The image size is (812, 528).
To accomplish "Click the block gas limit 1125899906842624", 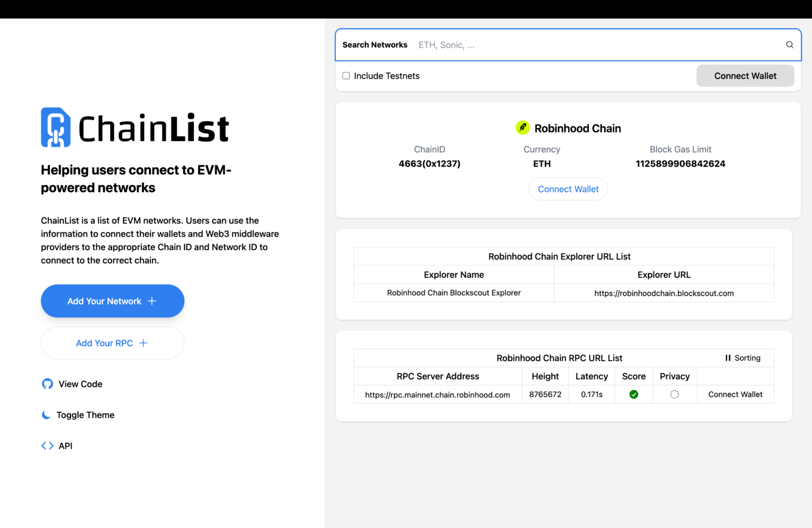I will [x=681, y=163].
